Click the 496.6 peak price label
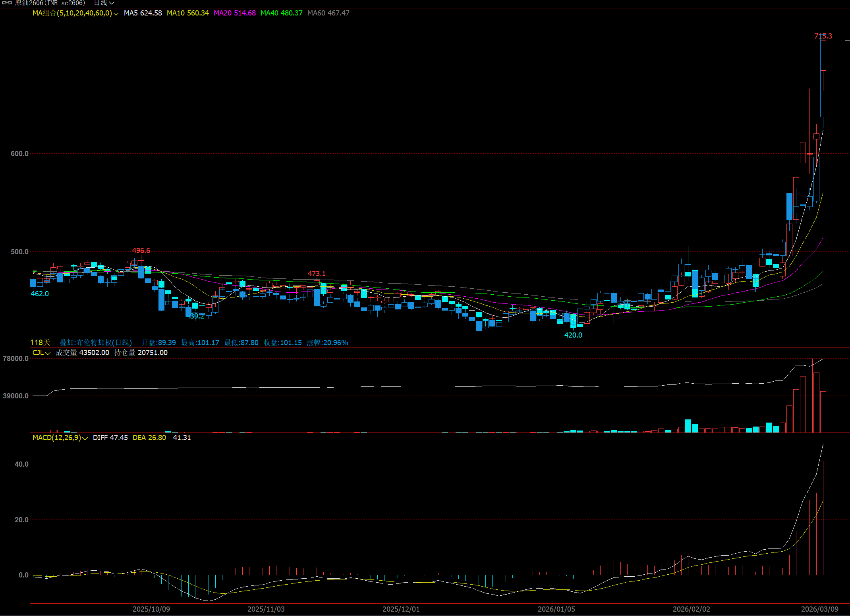Viewport: 850px width, 616px height. (x=141, y=251)
